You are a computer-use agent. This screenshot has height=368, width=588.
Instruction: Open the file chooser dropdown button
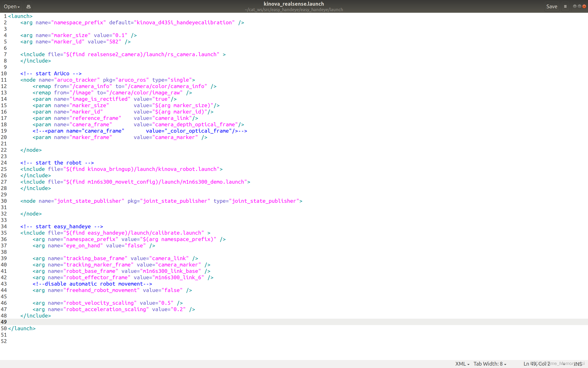tap(12, 6)
